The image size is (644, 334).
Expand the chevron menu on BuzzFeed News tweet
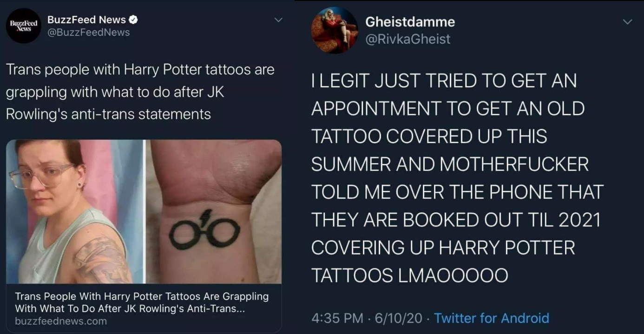[278, 20]
